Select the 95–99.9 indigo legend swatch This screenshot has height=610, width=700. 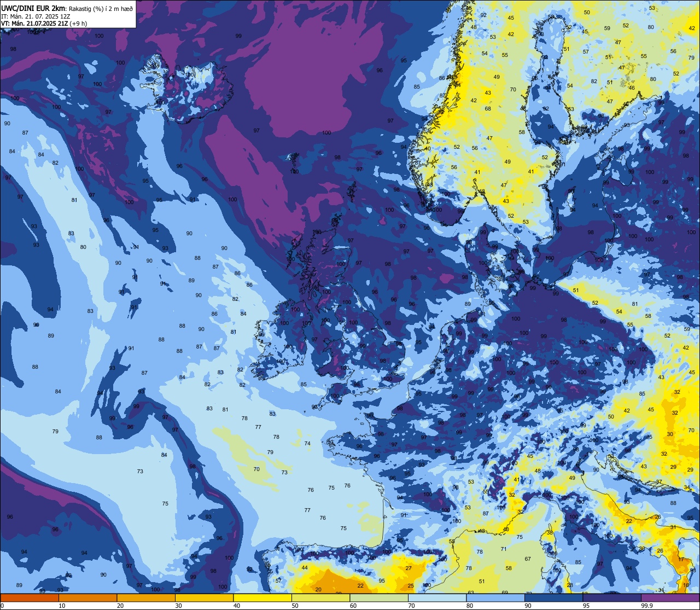(612, 597)
